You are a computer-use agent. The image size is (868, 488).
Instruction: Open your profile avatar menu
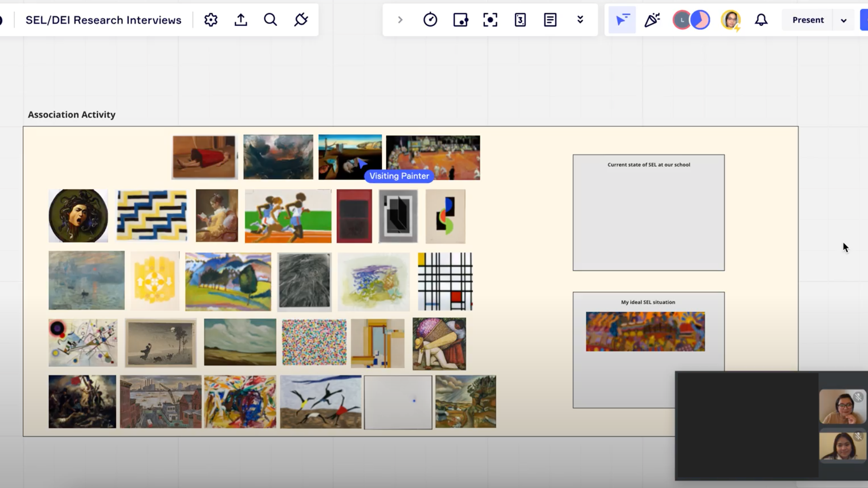coord(731,20)
